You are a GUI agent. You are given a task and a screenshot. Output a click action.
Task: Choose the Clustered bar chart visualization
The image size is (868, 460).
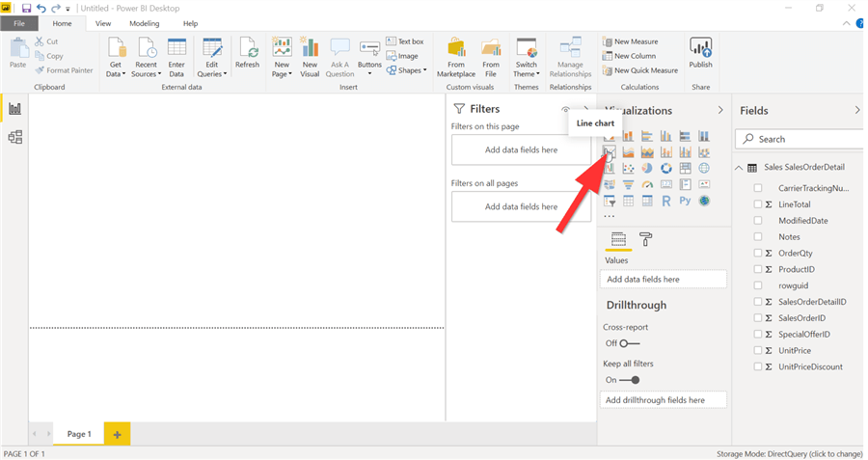[x=647, y=136]
